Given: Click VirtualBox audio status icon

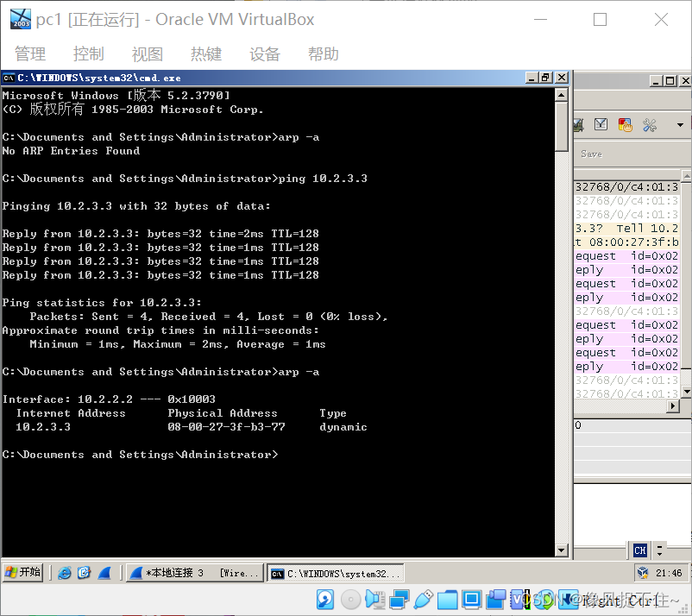Looking at the screenshot, I should click(x=375, y=600).
